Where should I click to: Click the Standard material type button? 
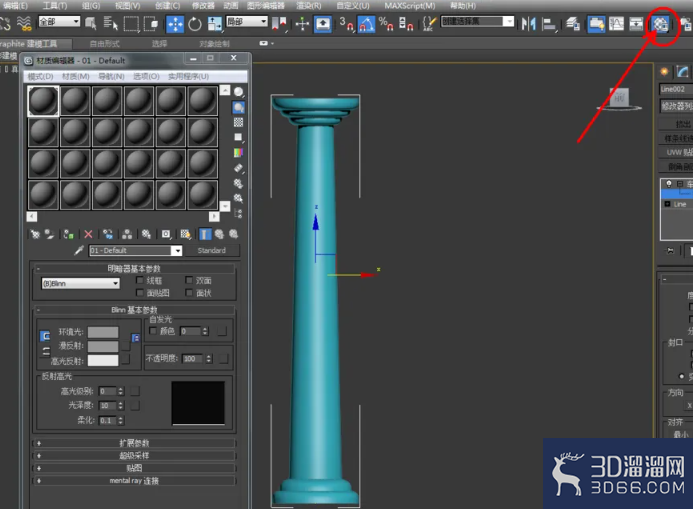pos(212,251)
